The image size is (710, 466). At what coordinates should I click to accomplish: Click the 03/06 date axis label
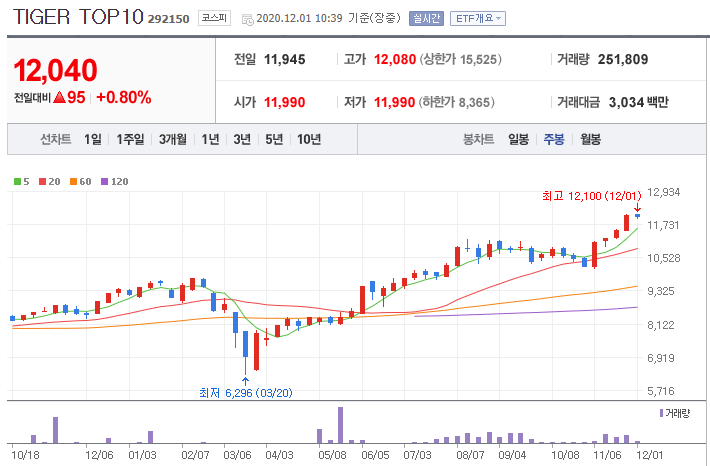pyautogui.click(x=237, y=455)
